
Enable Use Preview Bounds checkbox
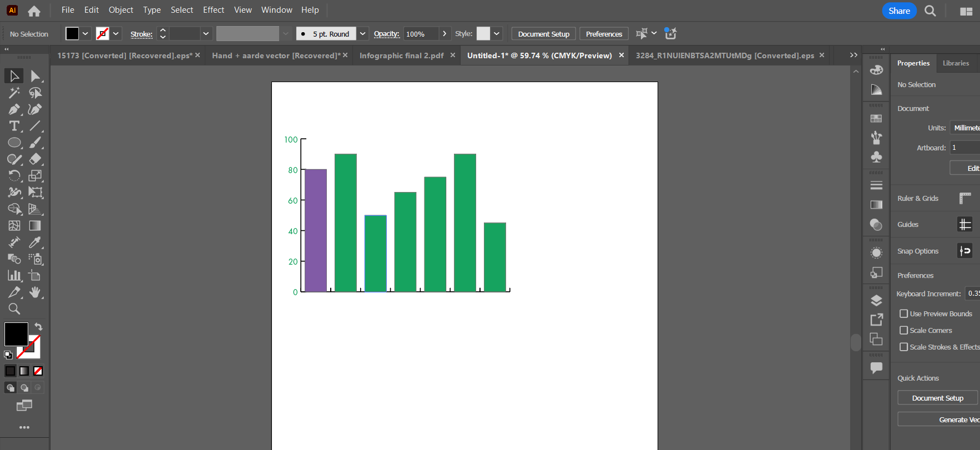pyautogui.click(x=903, y=314)
